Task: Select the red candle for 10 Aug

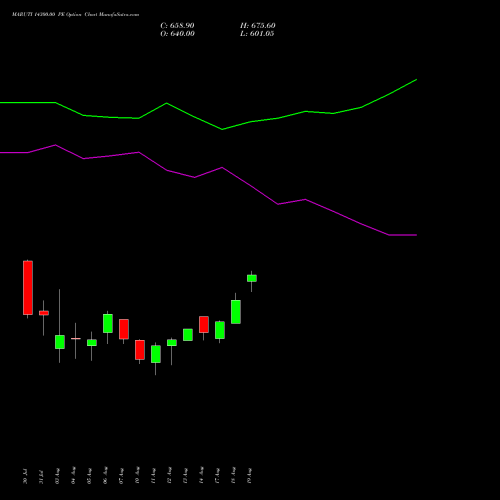Action: (140, 350)
